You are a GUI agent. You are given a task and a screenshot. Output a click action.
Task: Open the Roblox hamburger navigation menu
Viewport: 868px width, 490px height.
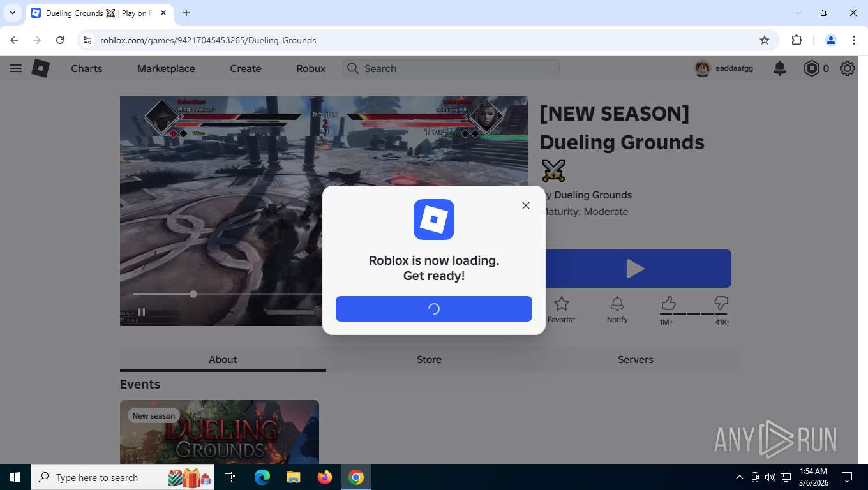pos(16,68)
